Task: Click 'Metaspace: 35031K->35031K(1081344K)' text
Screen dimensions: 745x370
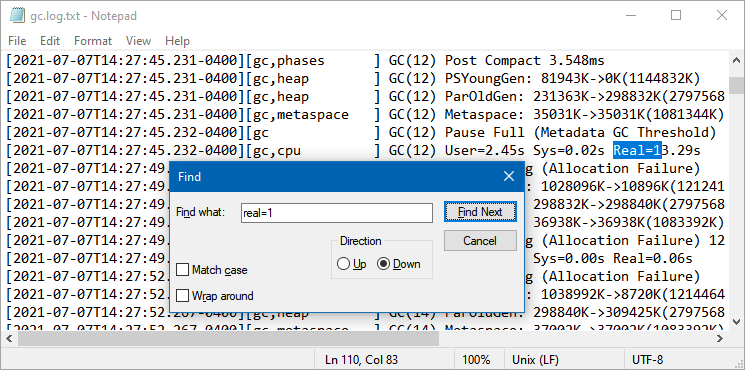Action: [584, 114]
